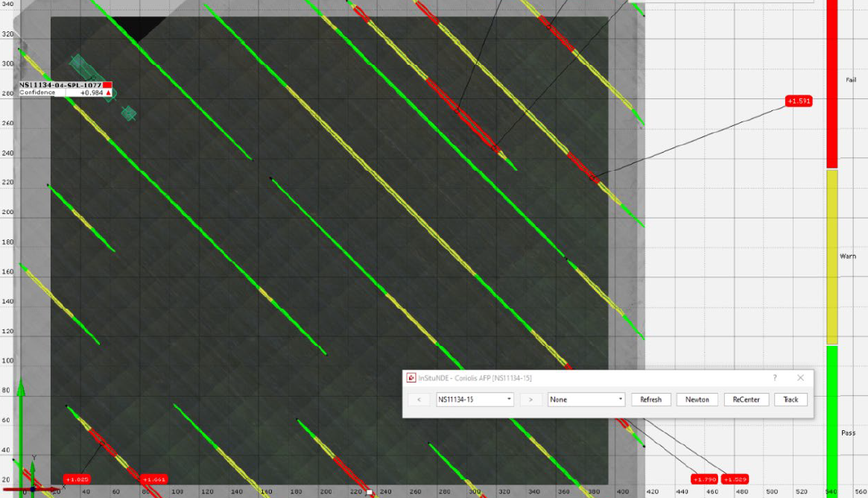
Task: Click the +1.025 defect annotation marker
Action: (x=77, y=479)
